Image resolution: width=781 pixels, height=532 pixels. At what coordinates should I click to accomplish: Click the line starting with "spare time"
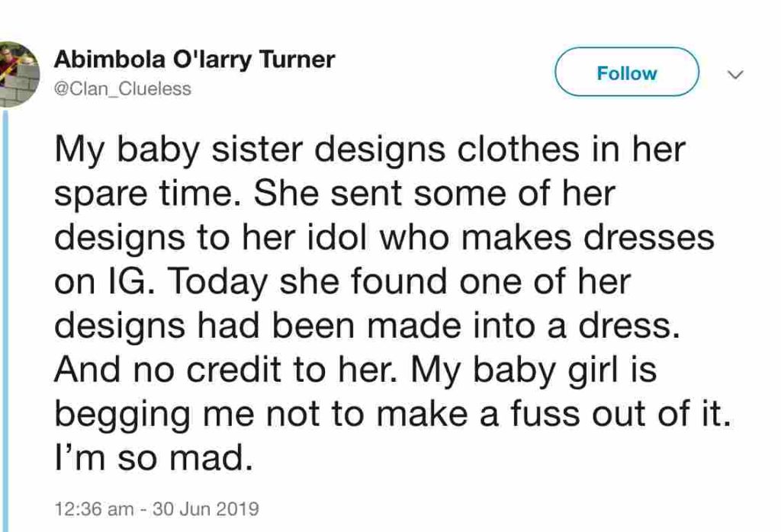pos(333,194)
